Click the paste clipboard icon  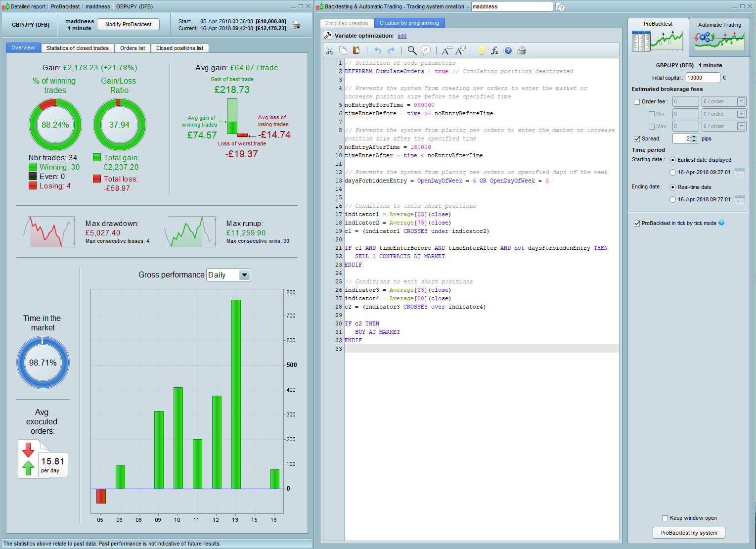(x=356, y=51)
